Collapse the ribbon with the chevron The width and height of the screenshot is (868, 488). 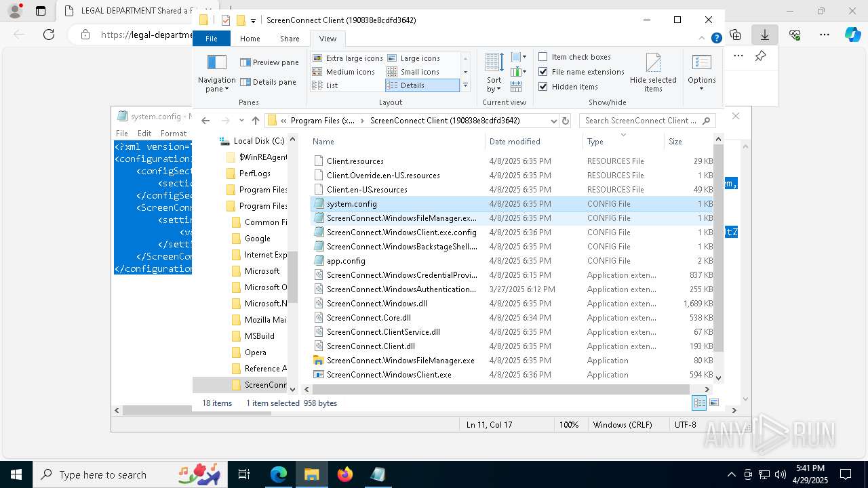(x=703, y=39)
